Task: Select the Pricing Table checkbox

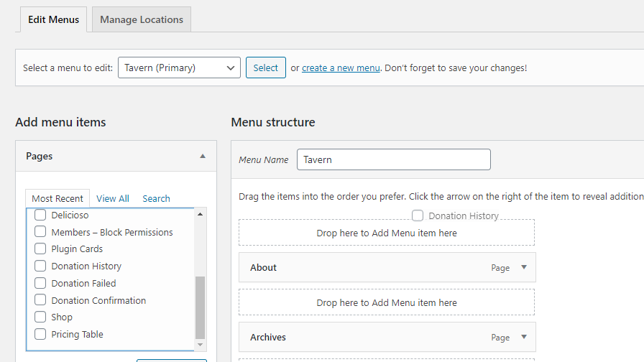Action: click(40, 335)
